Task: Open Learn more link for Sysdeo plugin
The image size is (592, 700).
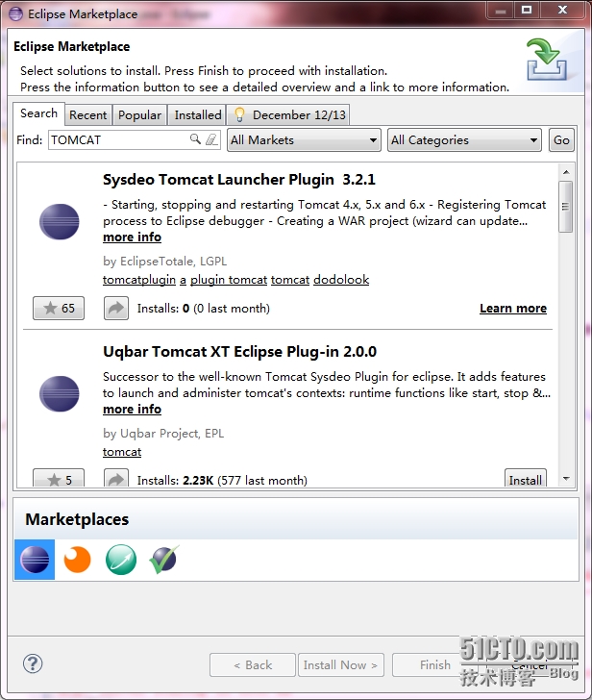Action: coord(513,309)
